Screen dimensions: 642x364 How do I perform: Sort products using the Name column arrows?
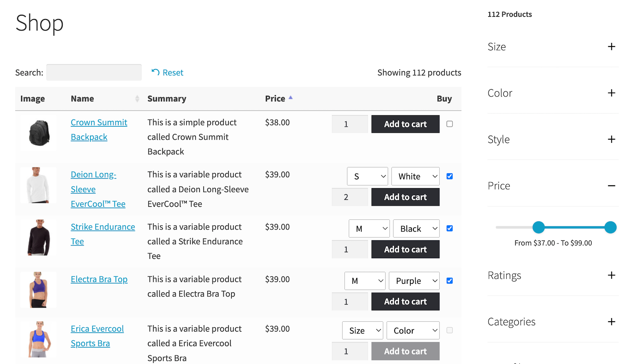(x=136, y=99)
